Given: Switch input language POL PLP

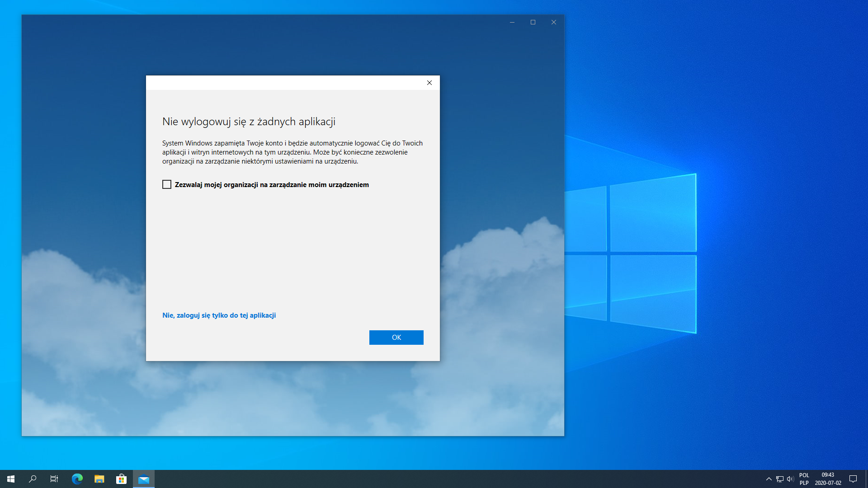Looking at the screenshot, I should coord(804,479).
